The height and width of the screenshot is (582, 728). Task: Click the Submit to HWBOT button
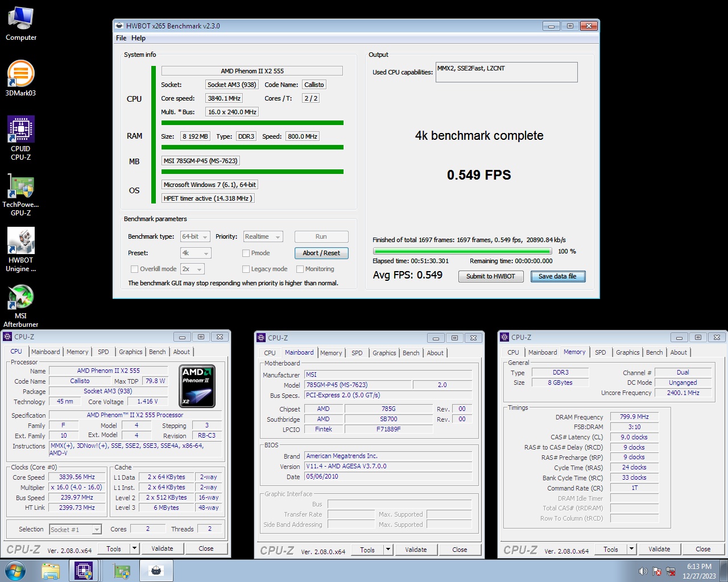pyautogui.click(x=491, y=276)
